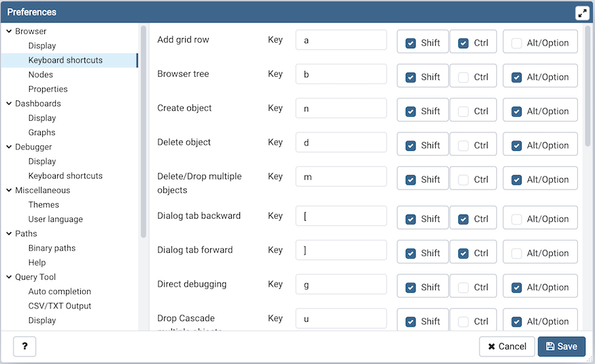Uncheck Ctrl for Dialog tab backward
595x364 pixels.
pyautogui.click(x=463, y=219)
